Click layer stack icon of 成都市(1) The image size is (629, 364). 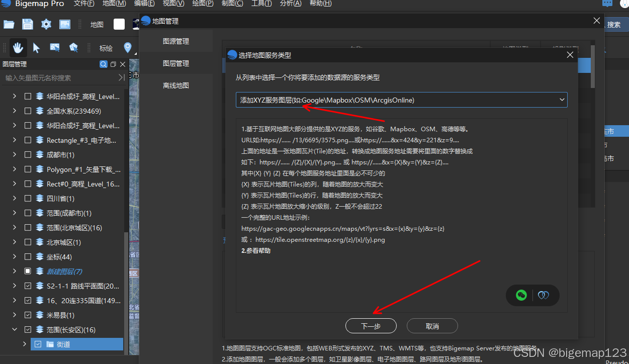click(x=39, y=155)
